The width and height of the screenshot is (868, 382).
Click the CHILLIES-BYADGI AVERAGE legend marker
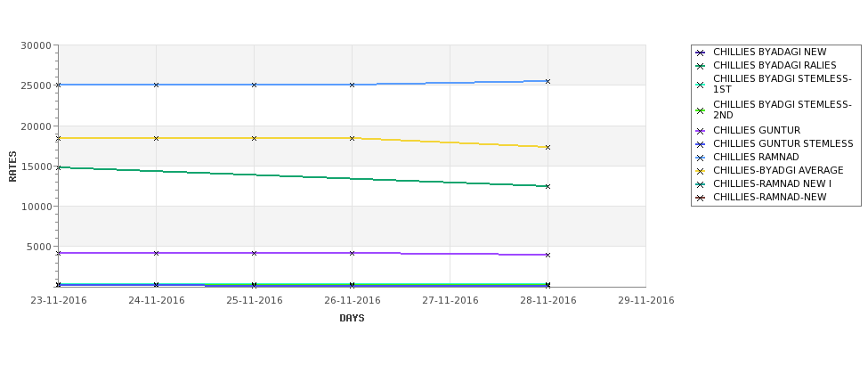(x=701, y=171)
